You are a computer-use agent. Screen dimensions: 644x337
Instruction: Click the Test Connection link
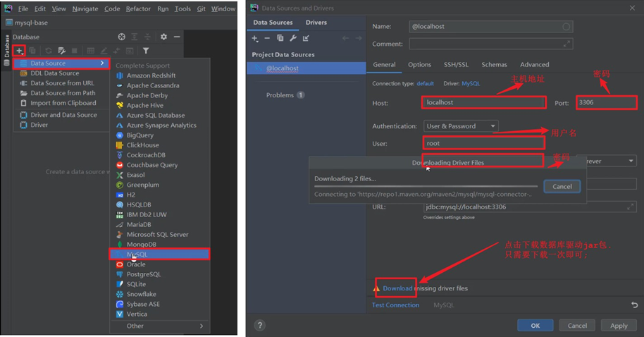[395, 305]
